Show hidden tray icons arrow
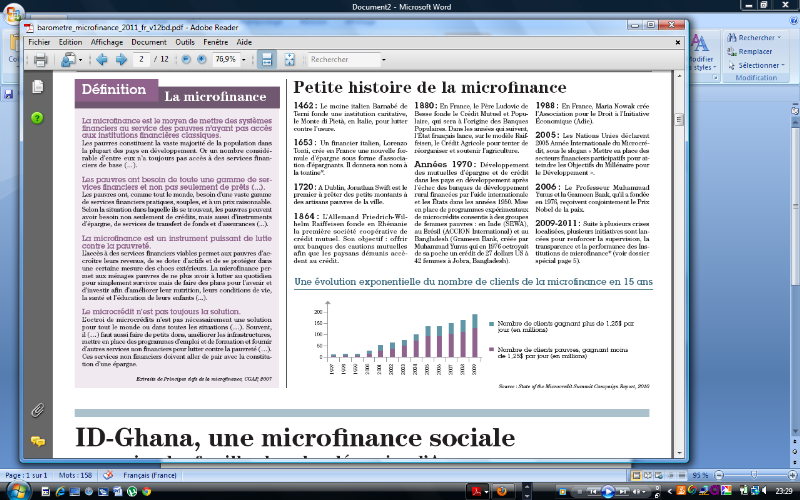The width and height of the screenshot is (800, 500). (x=670, y=491)
